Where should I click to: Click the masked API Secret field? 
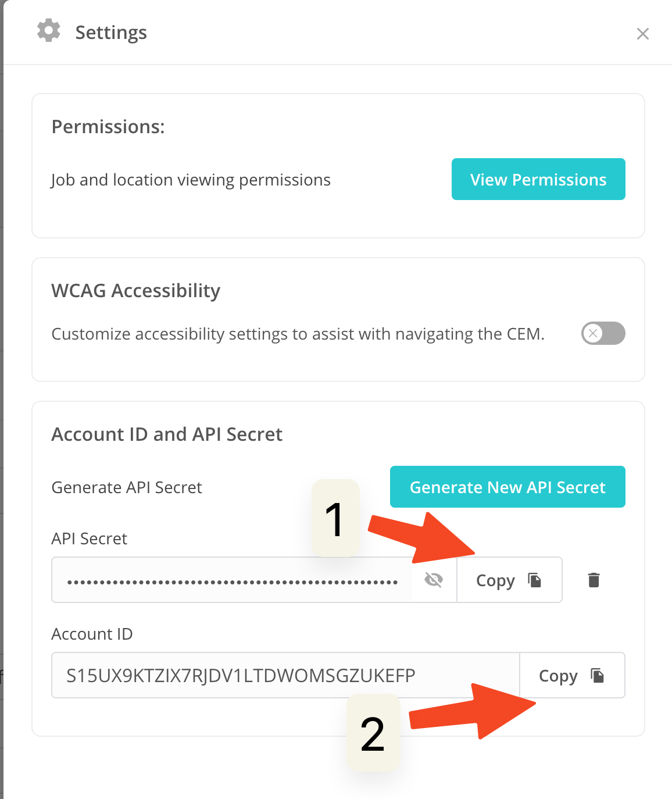(233, 580)
